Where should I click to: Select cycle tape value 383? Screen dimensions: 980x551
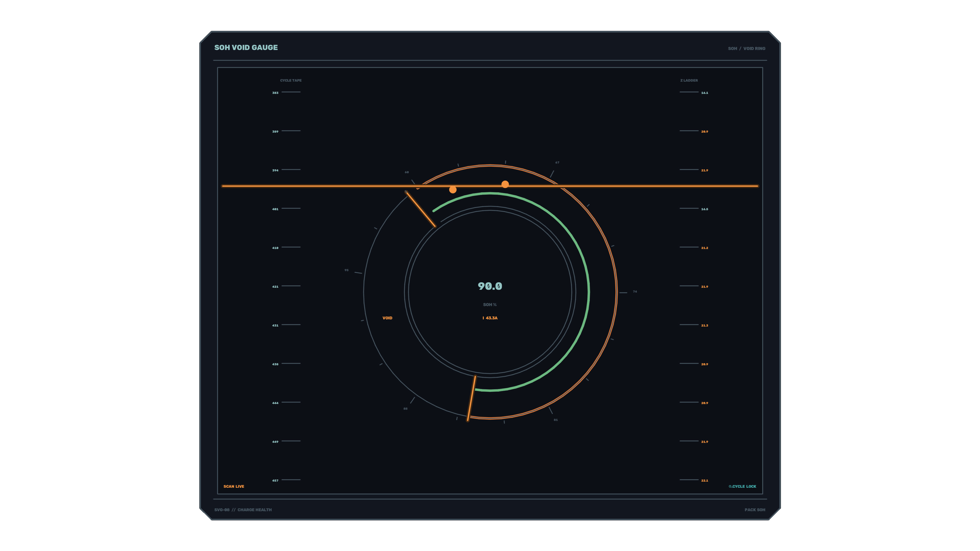(275, 93)
